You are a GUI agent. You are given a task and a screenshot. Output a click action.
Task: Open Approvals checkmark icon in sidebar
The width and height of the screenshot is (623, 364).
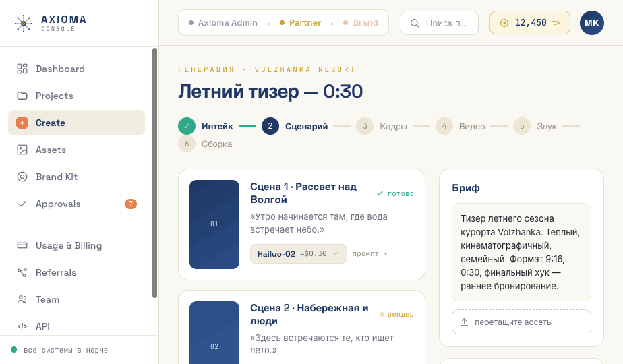tap(22, 204)
